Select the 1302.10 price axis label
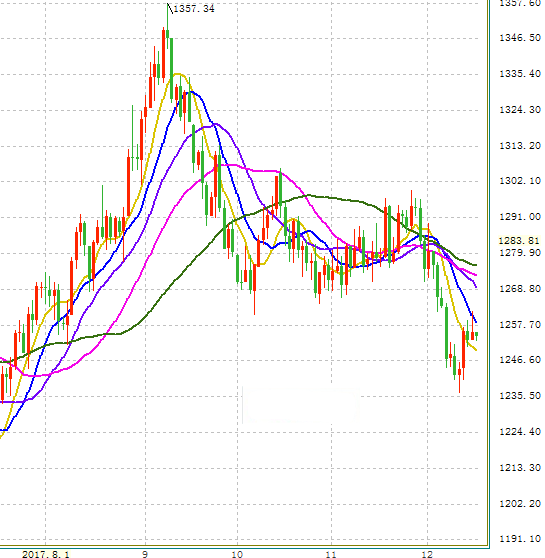The width and height of the screenshot is (545, 558). [x=520, y=181]
